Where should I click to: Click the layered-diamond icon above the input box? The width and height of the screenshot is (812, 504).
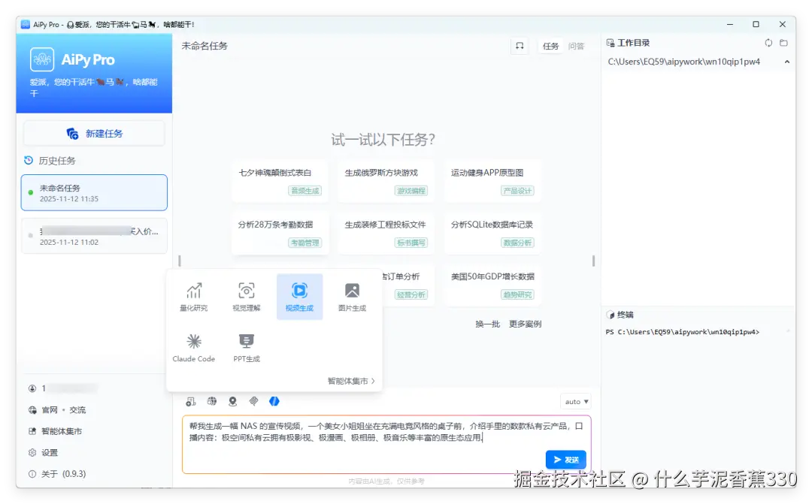253,401
